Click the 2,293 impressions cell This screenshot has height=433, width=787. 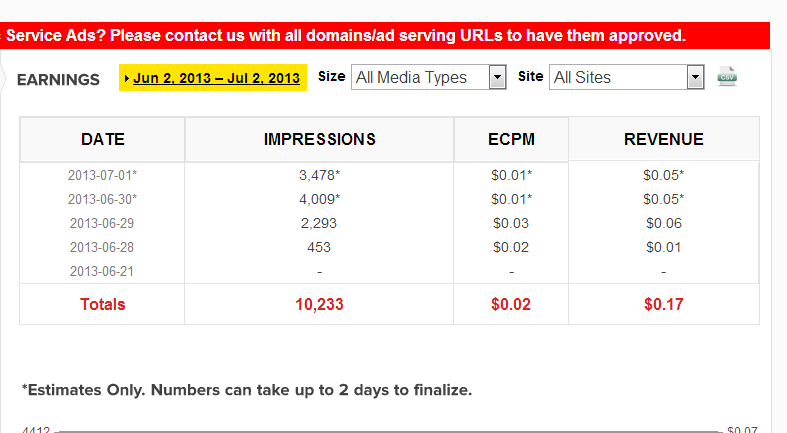click(x=319, y=223)
